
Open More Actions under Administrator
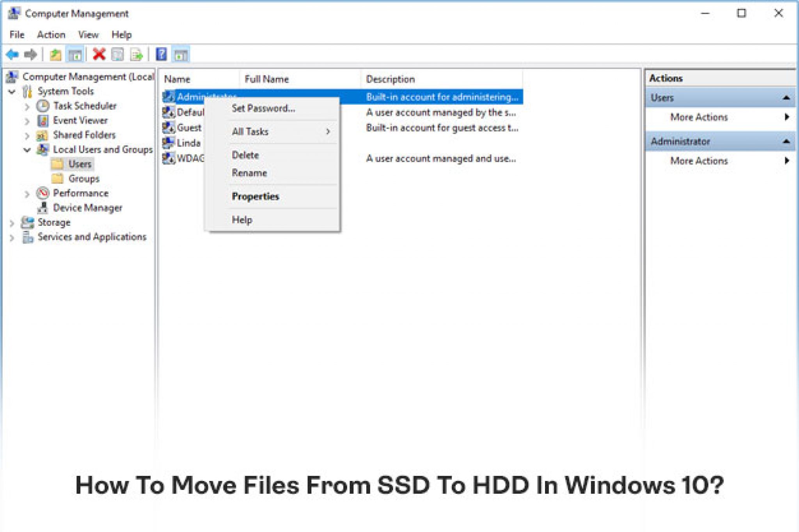point(720,161)
